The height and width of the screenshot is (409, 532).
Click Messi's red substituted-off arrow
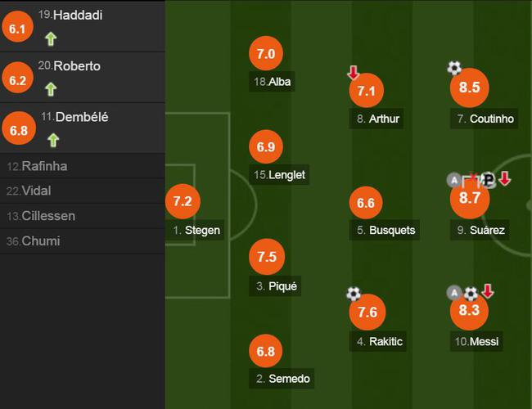click(x=488, y=291)
